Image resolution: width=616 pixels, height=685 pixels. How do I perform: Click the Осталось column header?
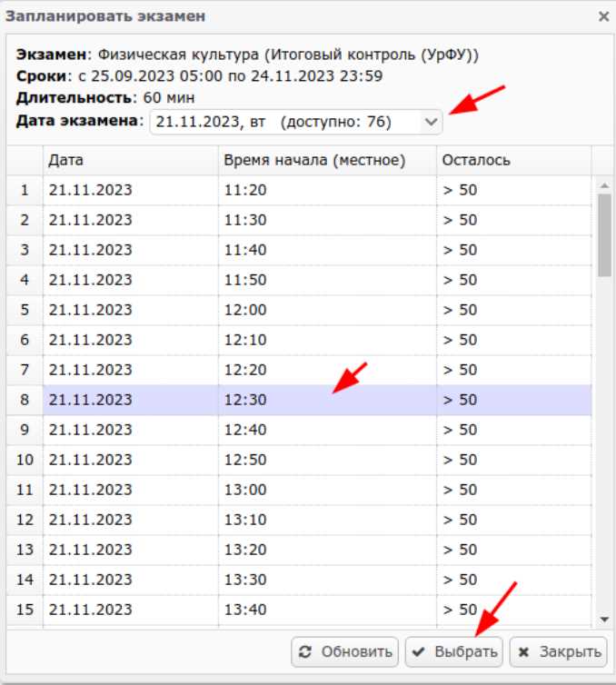[513, 160]
